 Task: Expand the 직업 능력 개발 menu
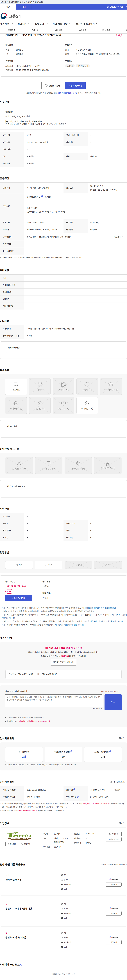coord(62,24)
